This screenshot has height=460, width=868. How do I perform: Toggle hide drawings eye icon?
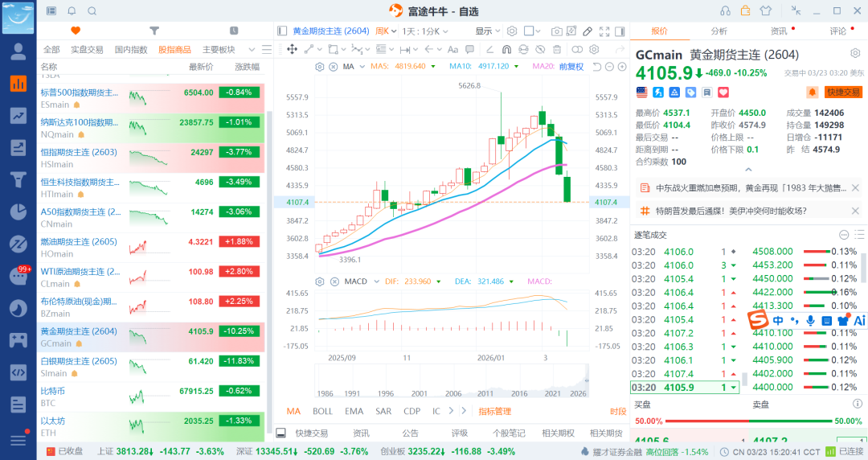pyautogui.click(x=540, y=49)
